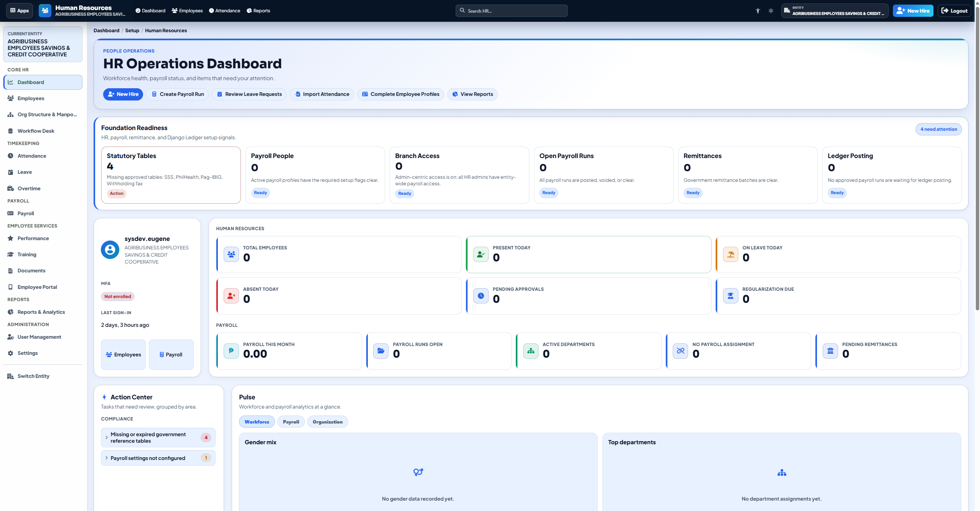This screenshot has width=980, height=511.
Task: Open Reports in the top navigation
Action: pos(258,11)
